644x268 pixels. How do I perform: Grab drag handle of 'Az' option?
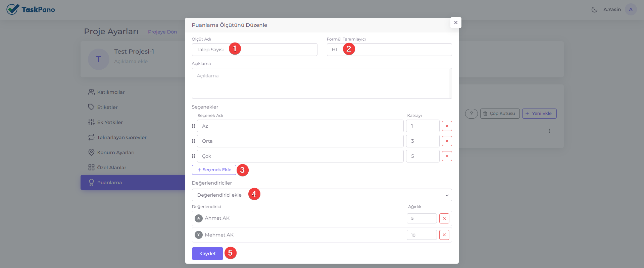pyautogui.click(x=193, y=126)
